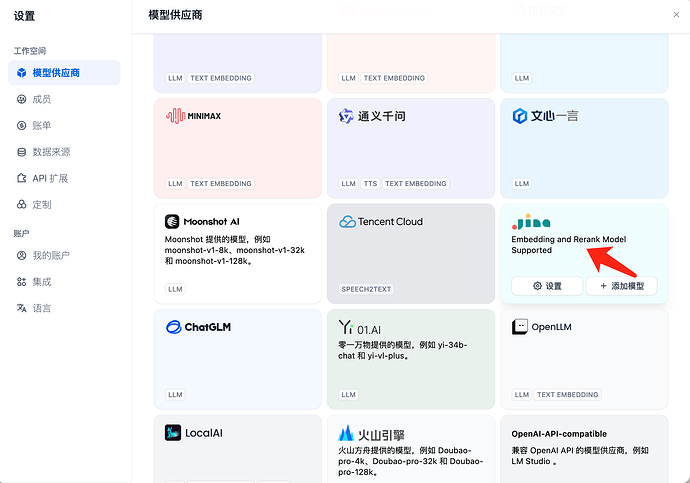The height and width of the screenshot is (483, 690).
Task: Click TEXT EMBEDDING tag on OpenLLM card
Action: 568,395
